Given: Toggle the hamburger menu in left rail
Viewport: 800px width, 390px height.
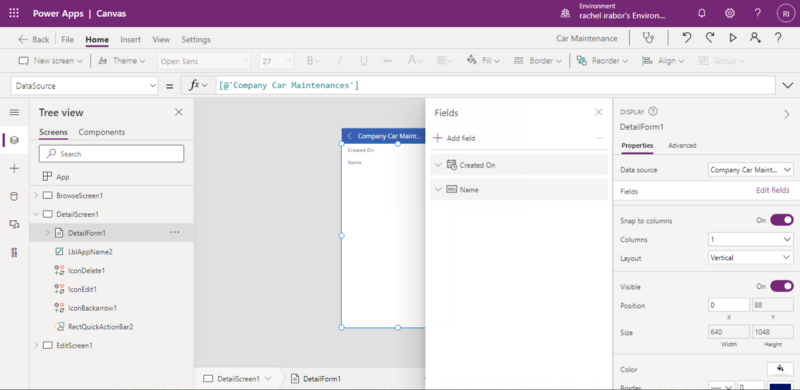Looking at the screenshot, I should click(14, 112).
